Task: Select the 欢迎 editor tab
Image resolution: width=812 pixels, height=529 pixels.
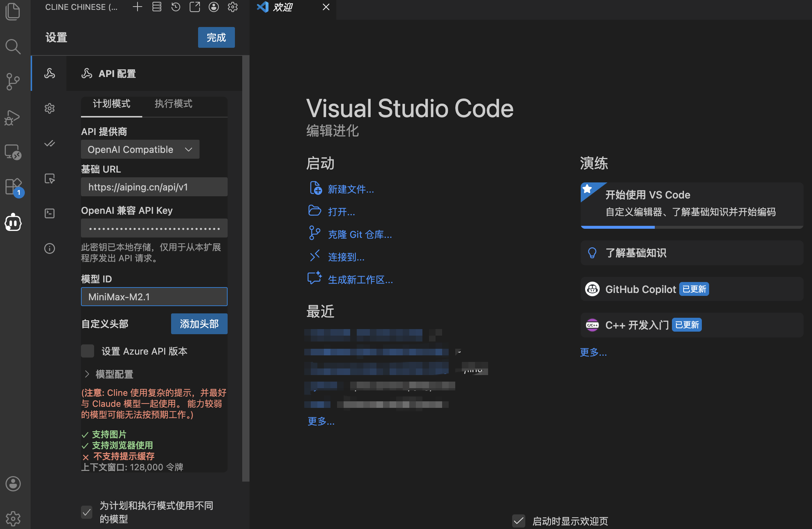Action: [x=283, y=7]
